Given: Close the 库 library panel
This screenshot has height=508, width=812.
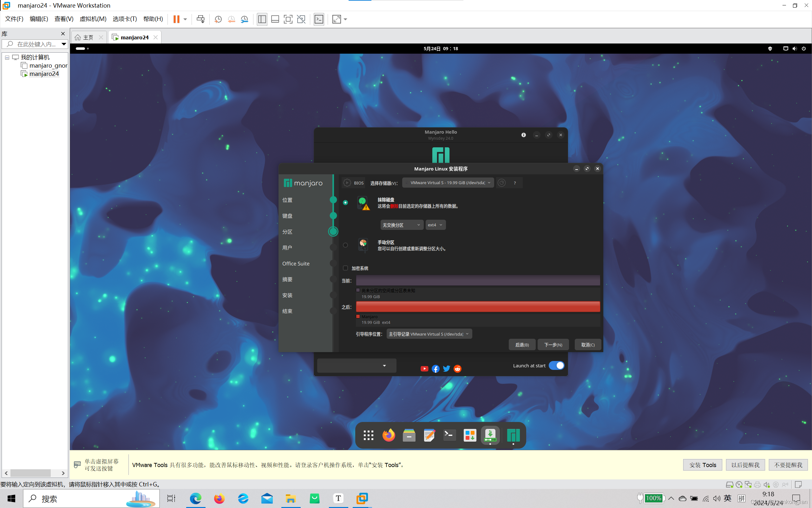Looking at the screenshot, I should pos(63,34).
